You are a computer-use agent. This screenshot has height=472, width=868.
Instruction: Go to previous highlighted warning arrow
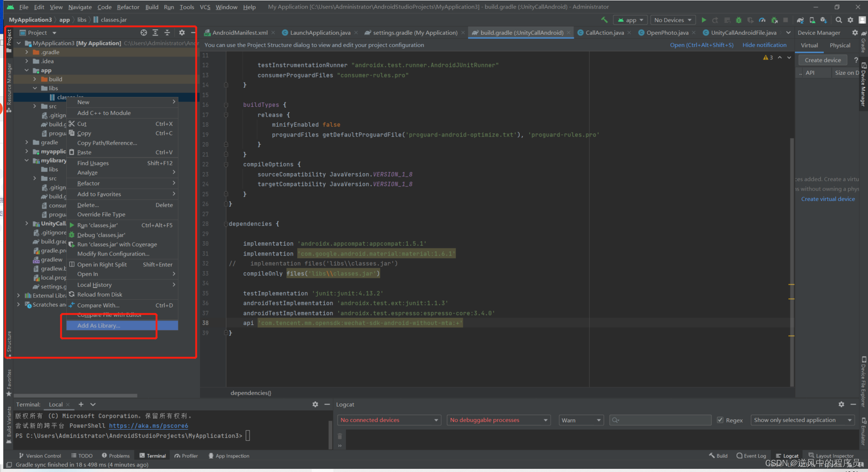(x=780, y=58)
